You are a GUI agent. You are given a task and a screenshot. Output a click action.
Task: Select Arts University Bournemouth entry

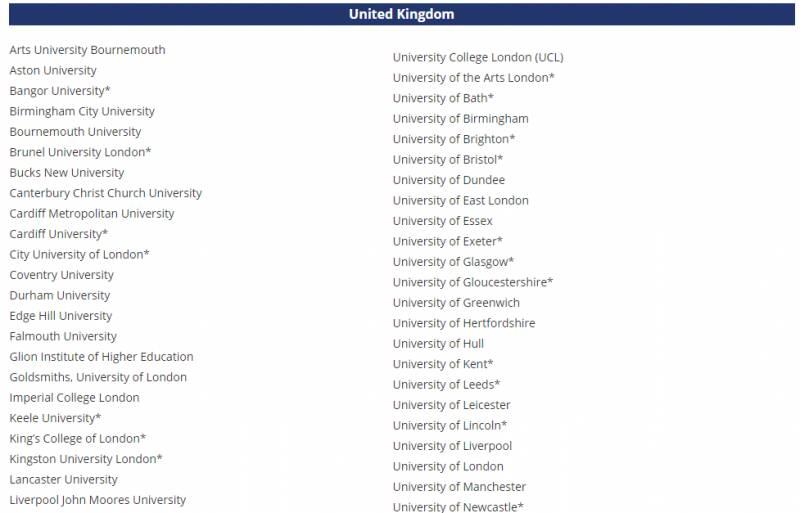point(87,50)
